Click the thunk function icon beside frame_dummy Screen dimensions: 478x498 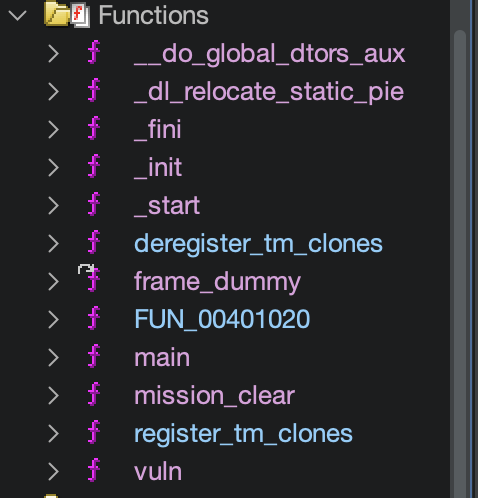point(90,278)
